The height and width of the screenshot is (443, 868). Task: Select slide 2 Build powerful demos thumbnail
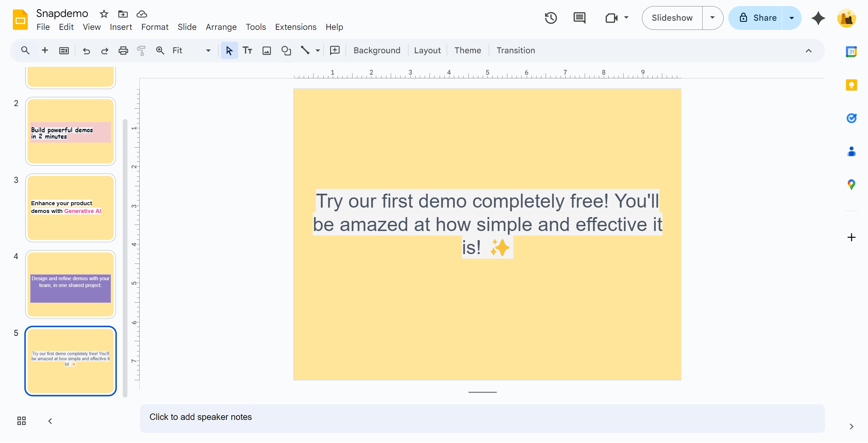pos(70,132)
